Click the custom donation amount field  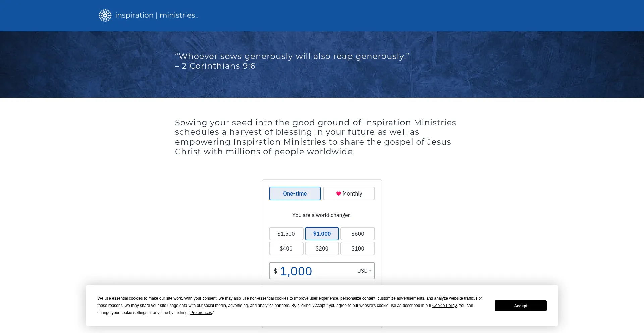tap(315, 271)
